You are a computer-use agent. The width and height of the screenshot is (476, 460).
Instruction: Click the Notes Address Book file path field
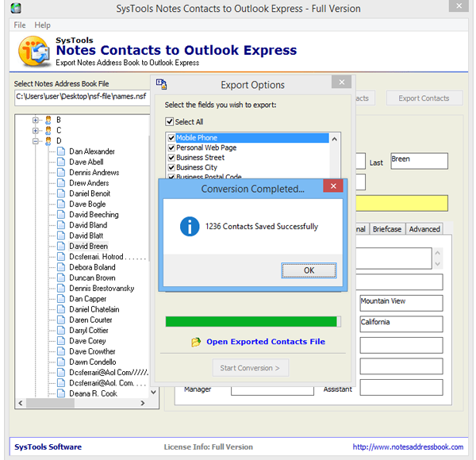pos(83,98)
